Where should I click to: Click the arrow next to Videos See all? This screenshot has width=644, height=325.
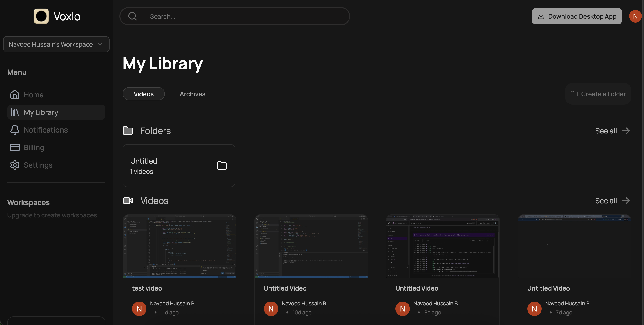(x=626, y=201)
